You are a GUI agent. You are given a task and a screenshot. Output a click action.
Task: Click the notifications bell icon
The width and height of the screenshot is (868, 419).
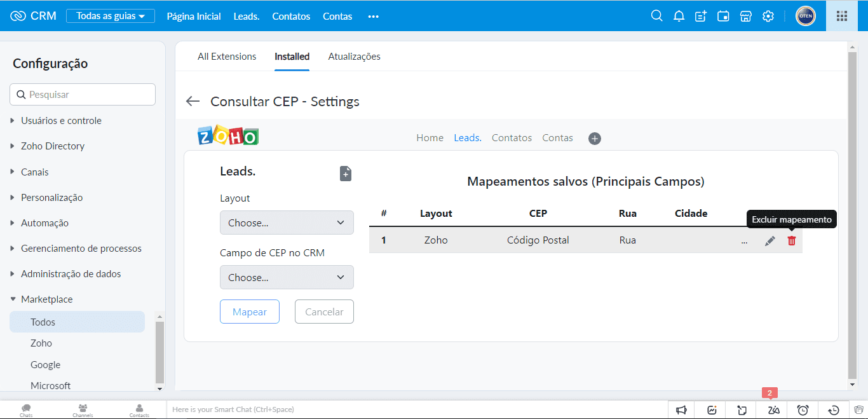(x=679, y=16)
